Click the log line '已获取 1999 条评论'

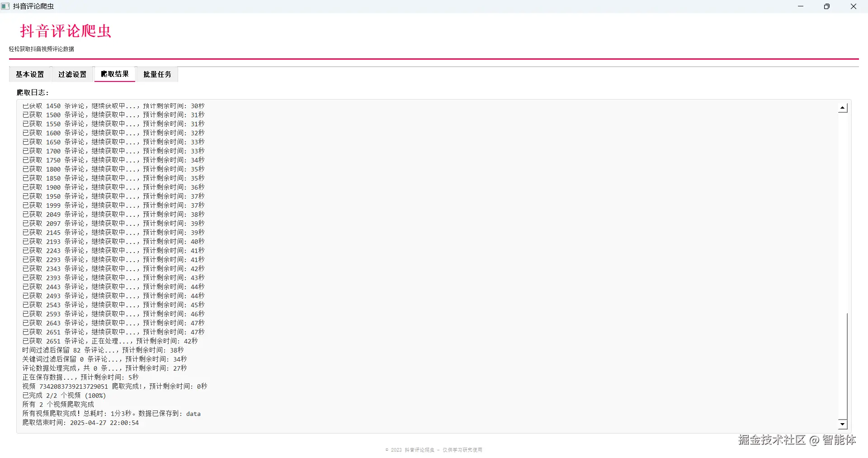113,205
